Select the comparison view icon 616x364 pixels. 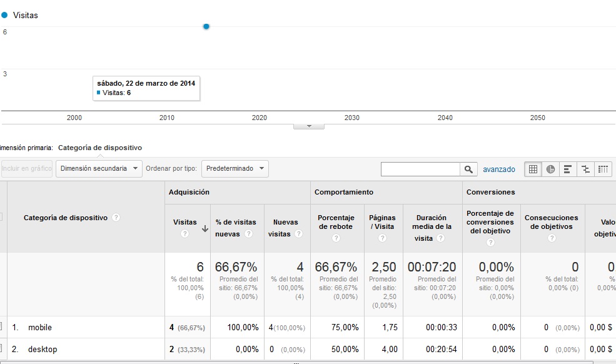pyautogui.click(x=585, y=169)
